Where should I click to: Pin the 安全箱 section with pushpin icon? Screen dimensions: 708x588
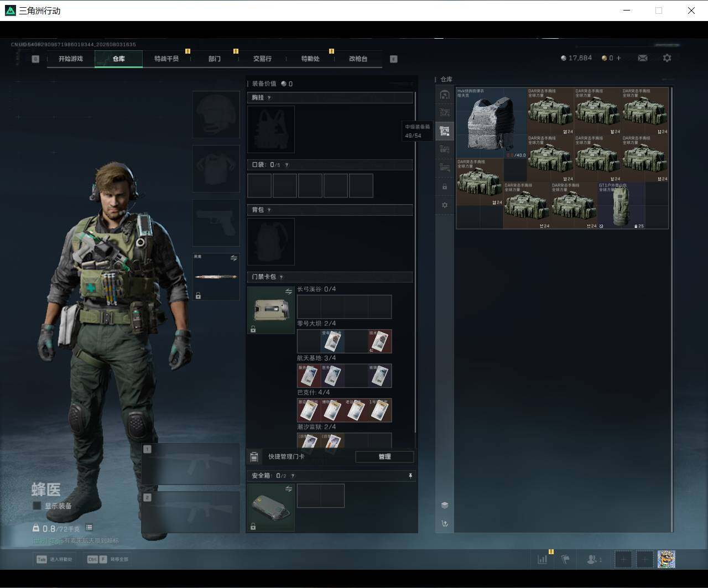click(x=410, y=476)
